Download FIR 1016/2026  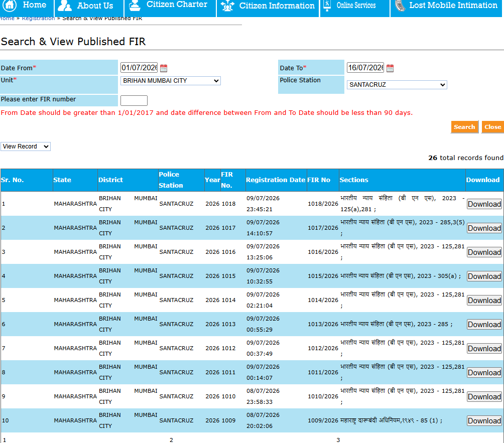tap(484, 252)
